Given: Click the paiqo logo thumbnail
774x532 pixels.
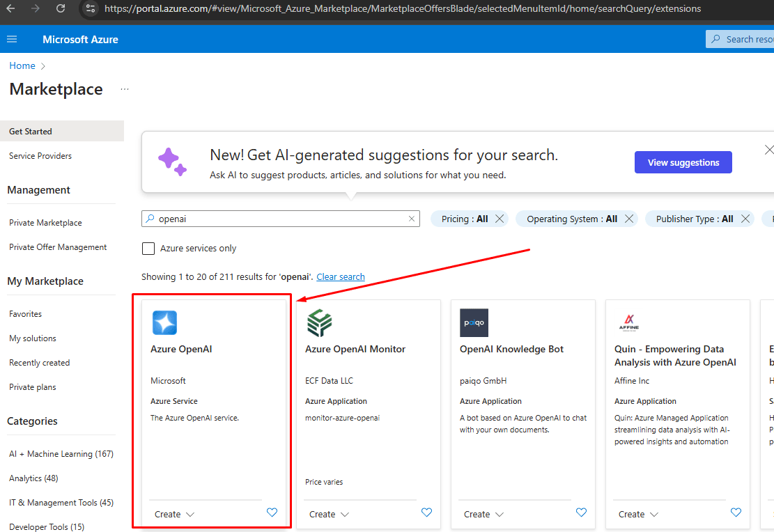Looking at the screenshot, I should tap(474, 323).
